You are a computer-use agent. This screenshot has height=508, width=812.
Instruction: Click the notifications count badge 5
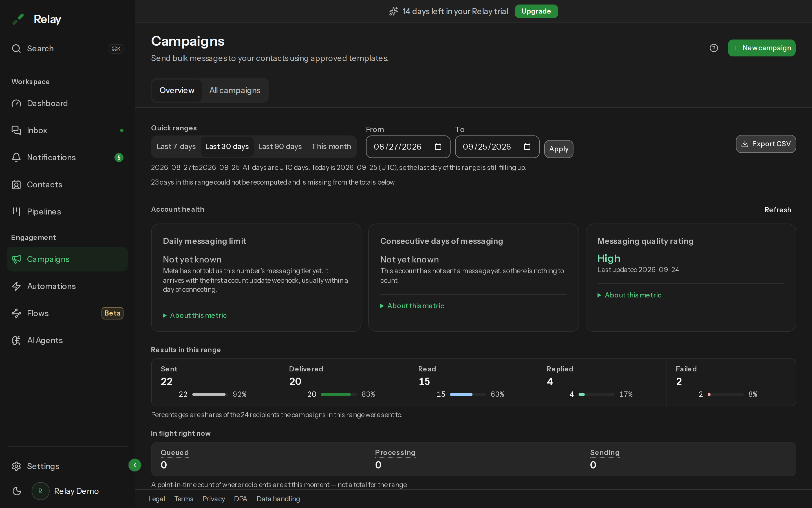point(119,157)
